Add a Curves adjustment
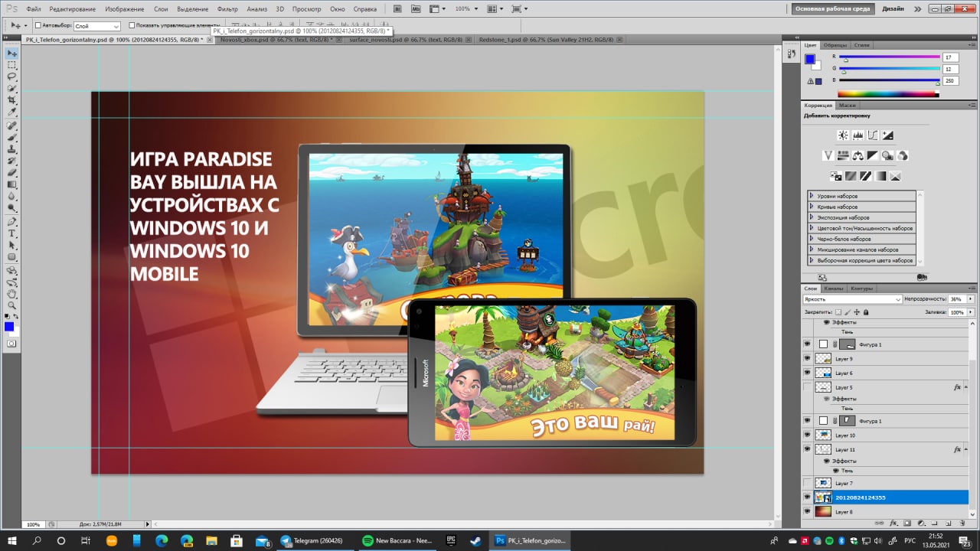This screenshot has height=551, width=980. (873, 135)
